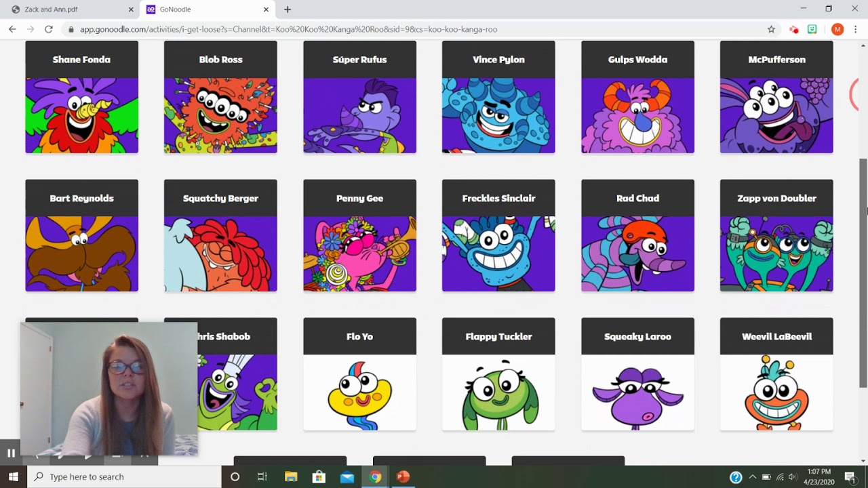This screenshot has width=868, height=488.
Task: Switch to Chrome in the taskbar
Action: 375,476
